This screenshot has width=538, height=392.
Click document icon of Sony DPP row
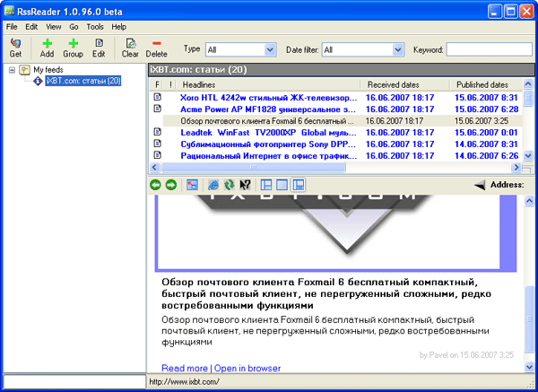coord(157,144)
